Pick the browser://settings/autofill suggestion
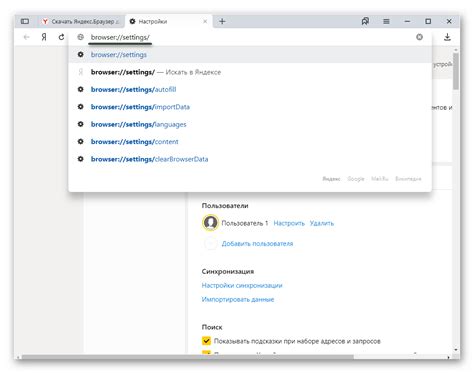This screenshot has height=373, width=474. [x=250, y=89]
